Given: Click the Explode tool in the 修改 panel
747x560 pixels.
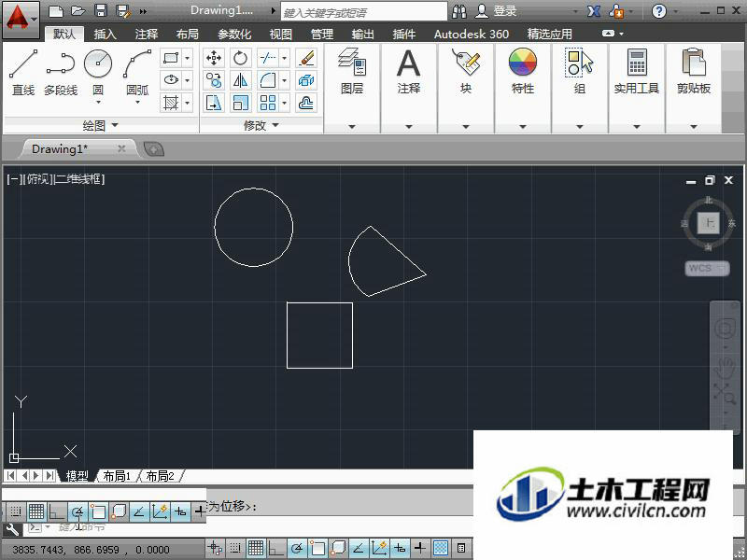Looking at the screenshot, I should tap(306, 80).
